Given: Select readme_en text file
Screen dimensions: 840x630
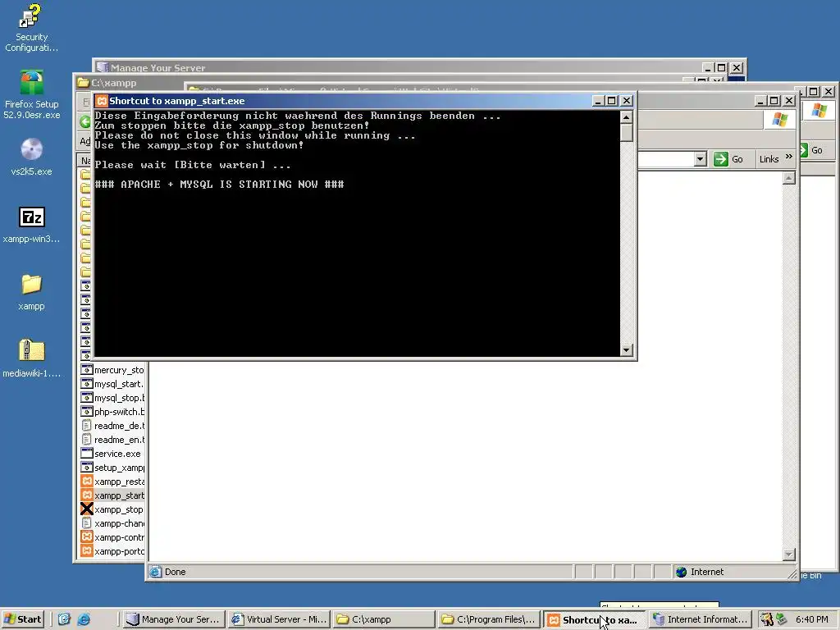Looking at the screenshot, I should coord(112,440).
